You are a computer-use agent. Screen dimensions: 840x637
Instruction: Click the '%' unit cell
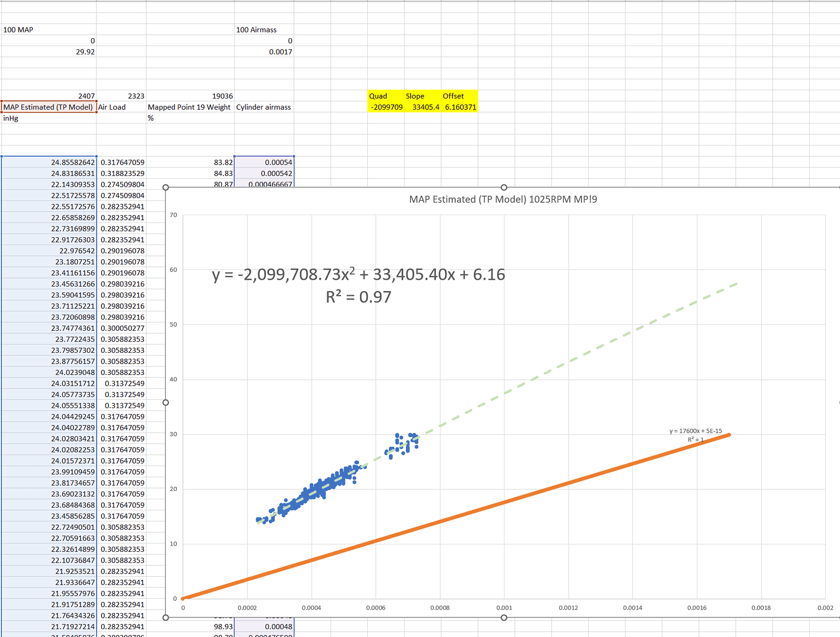pyautogui.click(x=190, y=118)
